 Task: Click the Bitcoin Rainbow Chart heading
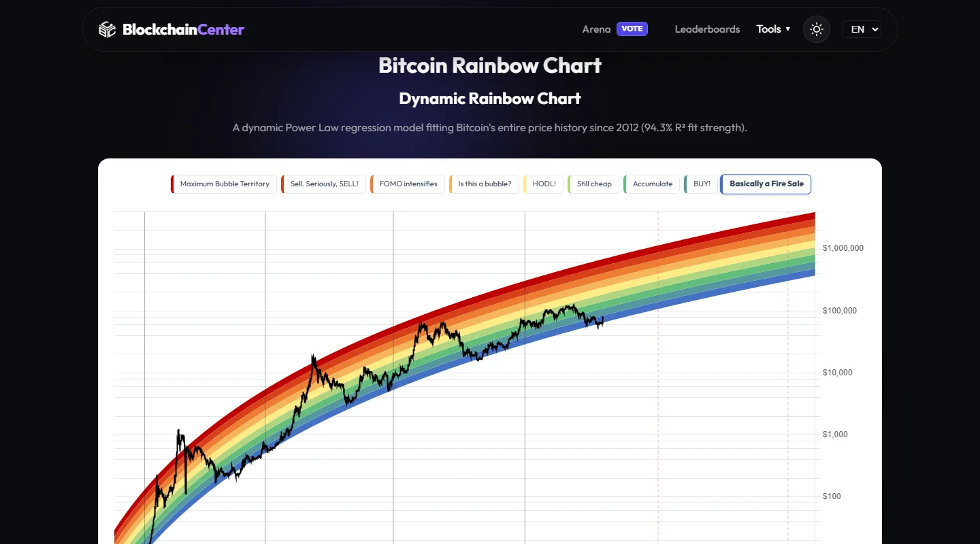click(490, 65)
